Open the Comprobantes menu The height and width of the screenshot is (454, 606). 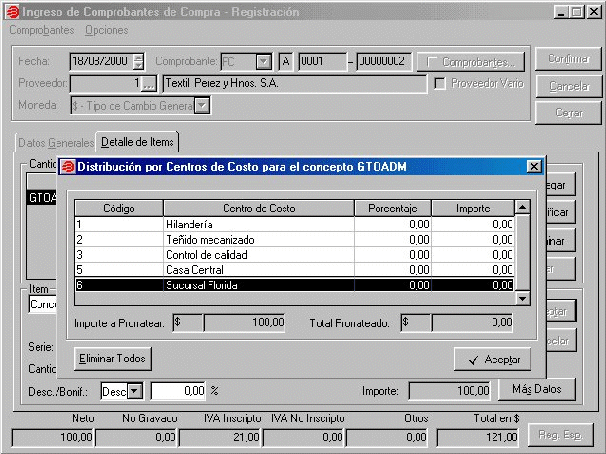(41, 30)
